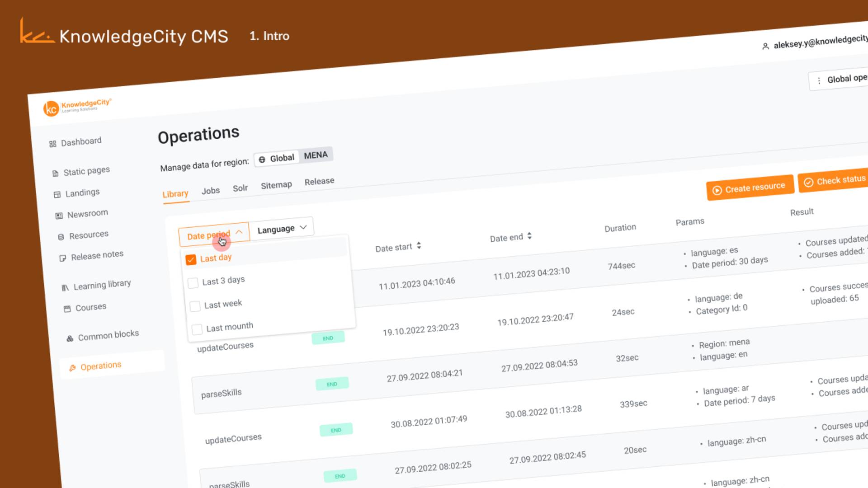Click the Date start sort control
The image size is (868, 488).
pos(419,246)
